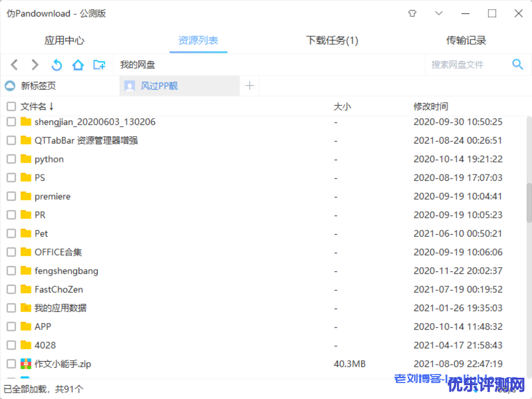
Task: Click status text 已全部加载，共91个
Action: (44, 389)
